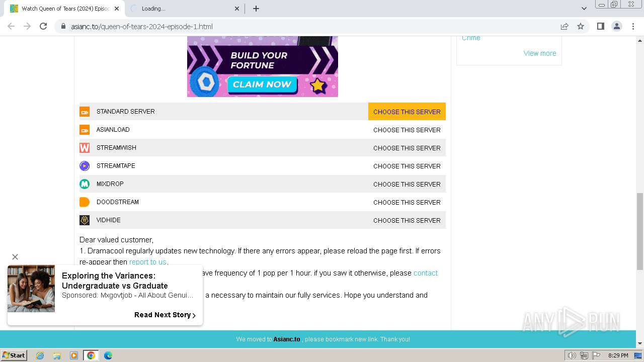Click the MIXDROP server name
The width and height of the screenshot is (644, 362).
pyautogui.click(x=110, y=184)
